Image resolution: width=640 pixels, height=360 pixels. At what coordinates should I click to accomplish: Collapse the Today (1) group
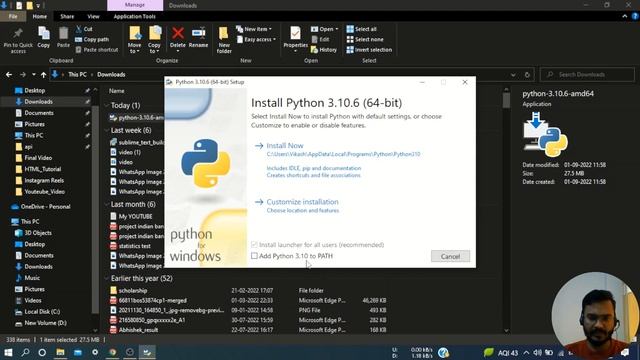coord(107,105)
